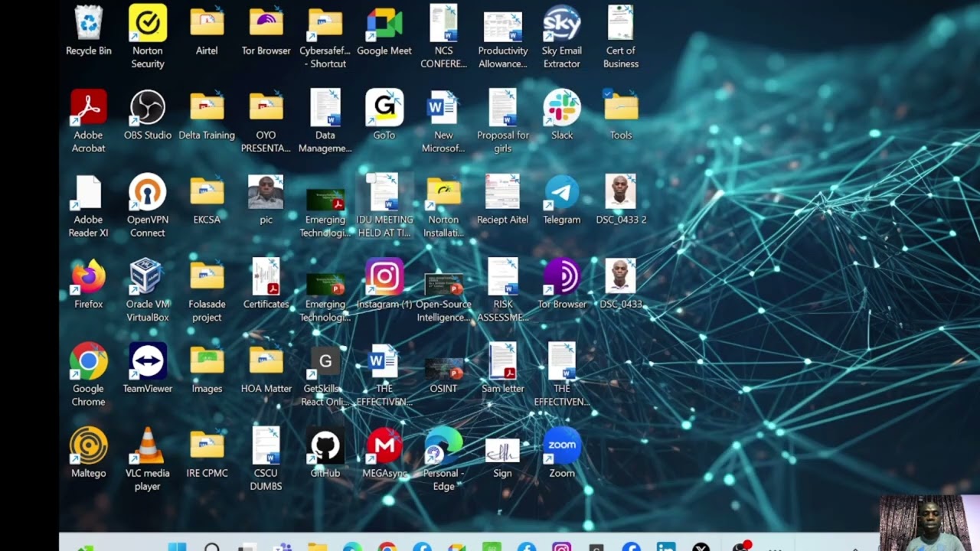Open the Recycle Bin
This screenshot has width=980, height=551.
pos(89,23)
